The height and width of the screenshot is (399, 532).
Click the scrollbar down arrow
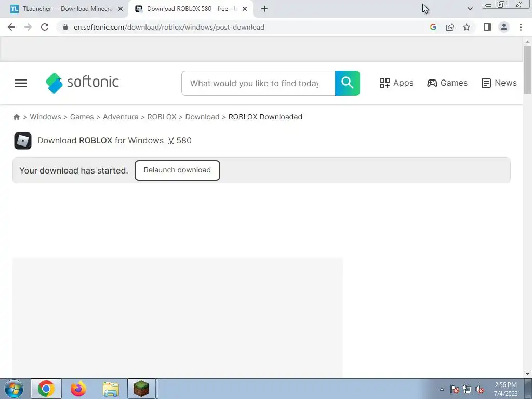coord(527,374)
